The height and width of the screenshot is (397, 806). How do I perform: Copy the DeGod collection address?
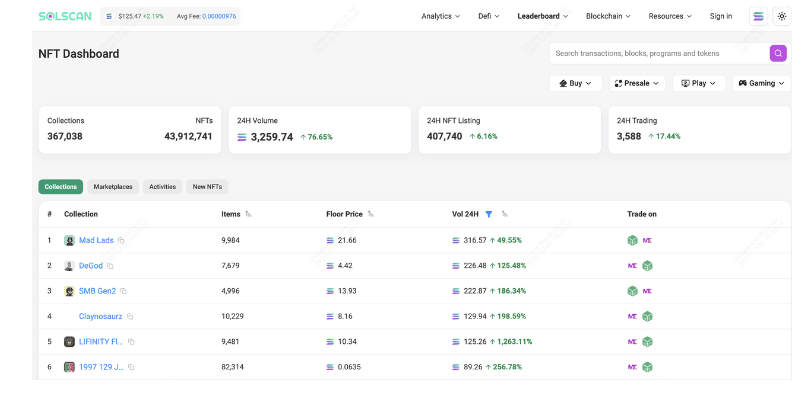tap(110, 266)
